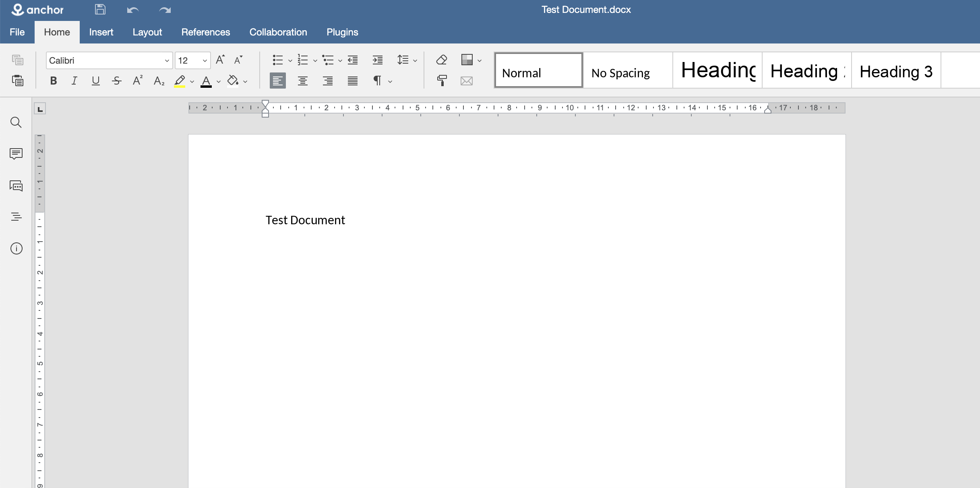Apply the Heading 3 style
This screenshot has width=980, height=488.
click(895, 71)
